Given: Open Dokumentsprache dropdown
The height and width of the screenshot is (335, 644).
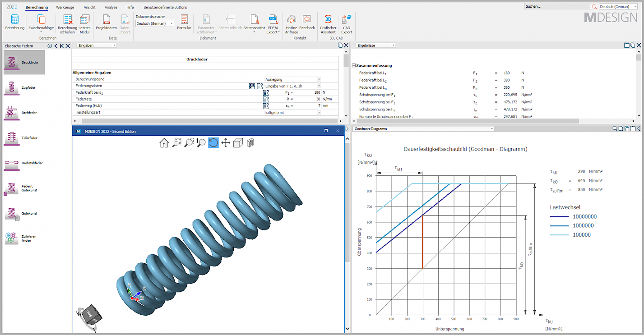Looking at the screenshot, I should [x=155, y=23].
